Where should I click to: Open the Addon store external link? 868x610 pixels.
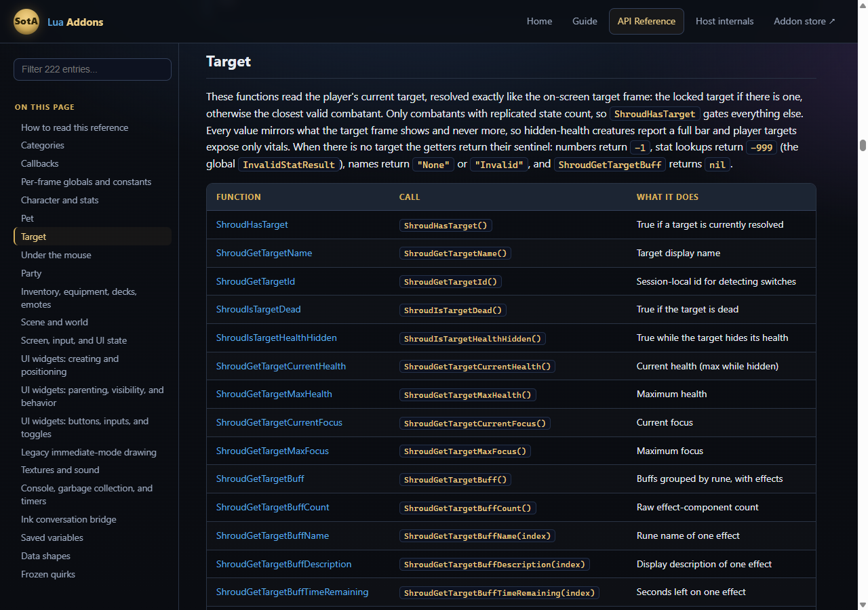click(x=804, y=21)
